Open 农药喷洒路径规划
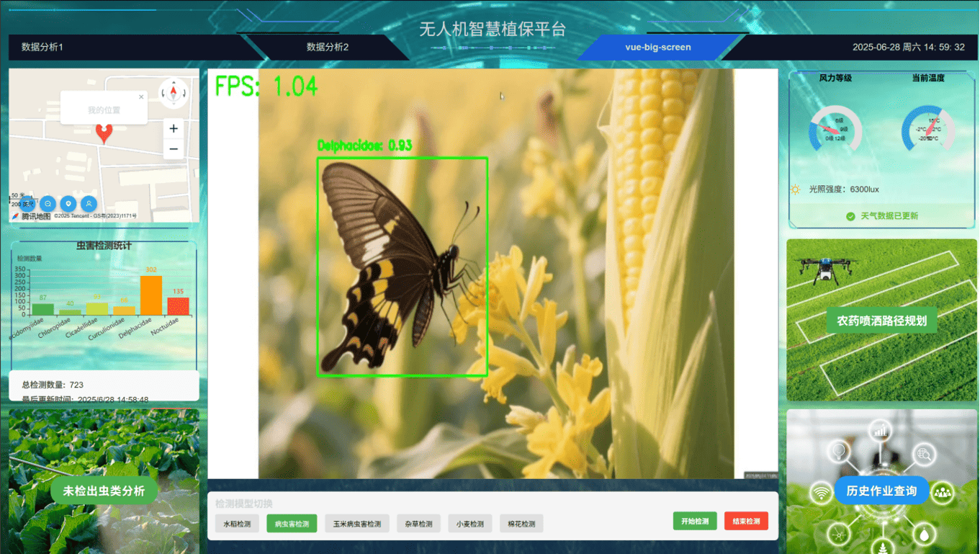Image resolution: width=980 pixels, height=554 pixels. [881, 321]
